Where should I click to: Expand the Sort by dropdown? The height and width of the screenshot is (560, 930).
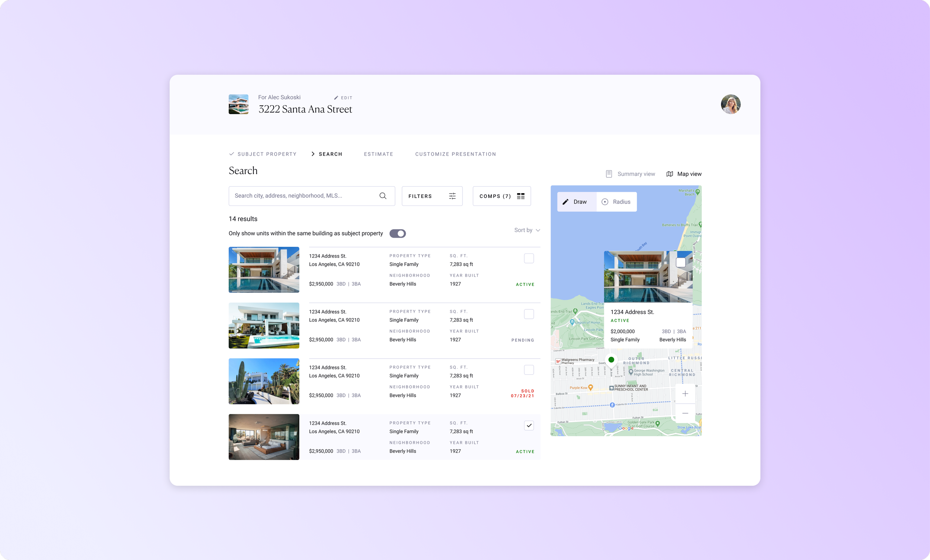(x=527, y=230)
